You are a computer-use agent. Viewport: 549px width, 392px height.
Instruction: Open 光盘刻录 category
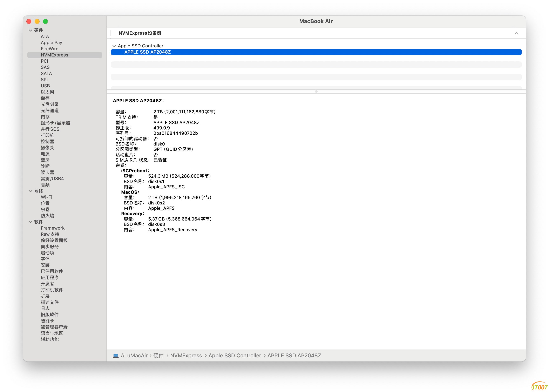tap(50, 104)
